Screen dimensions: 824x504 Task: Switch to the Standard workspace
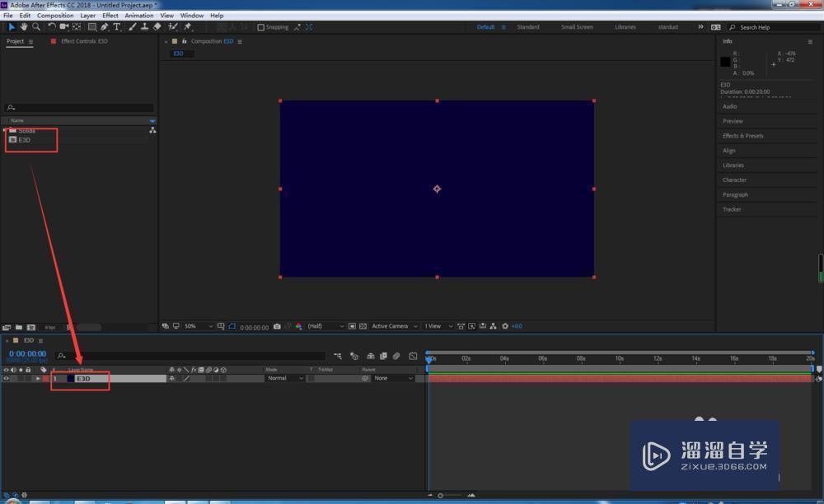pyautogui.click(x=528, y=27)
